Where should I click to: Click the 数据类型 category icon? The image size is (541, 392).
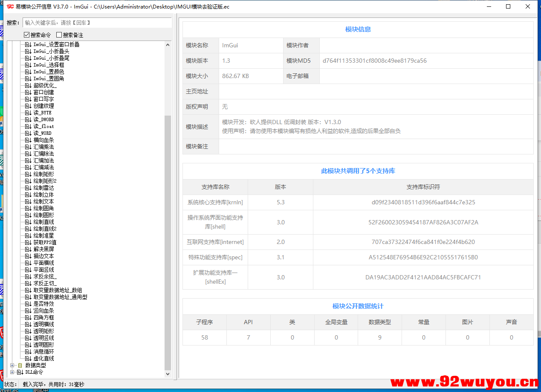point(20,365)
